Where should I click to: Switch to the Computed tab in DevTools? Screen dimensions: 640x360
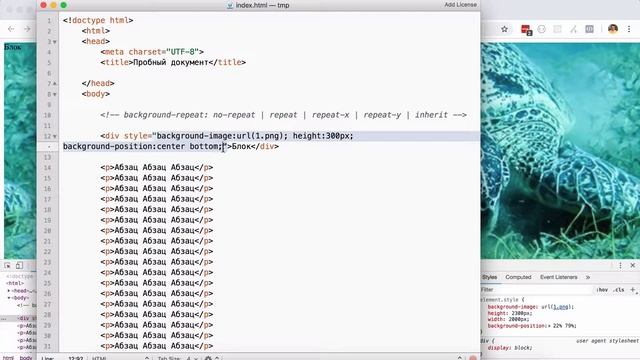[518, 277]
